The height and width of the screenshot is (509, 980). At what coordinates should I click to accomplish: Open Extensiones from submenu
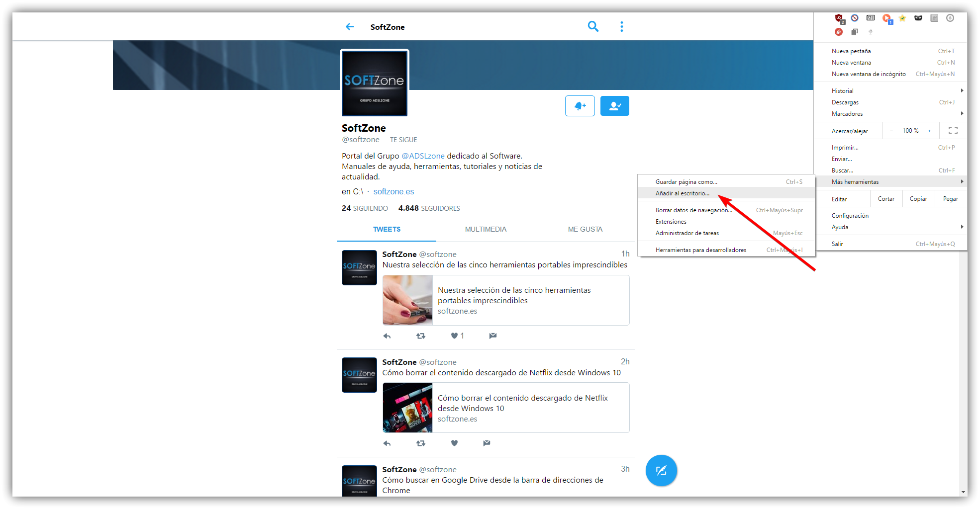726,222
